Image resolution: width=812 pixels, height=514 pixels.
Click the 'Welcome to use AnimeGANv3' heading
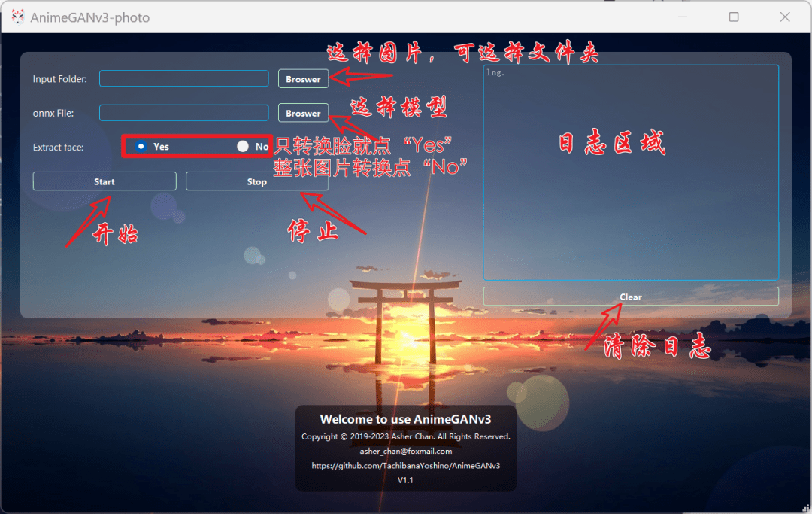click(x=405, y=419)
